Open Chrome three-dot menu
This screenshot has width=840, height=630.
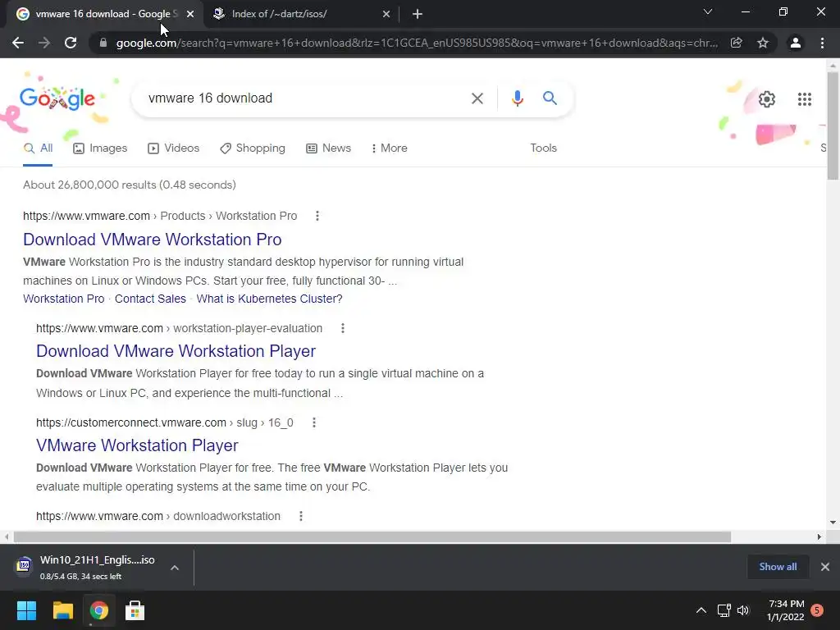point(822,43)
